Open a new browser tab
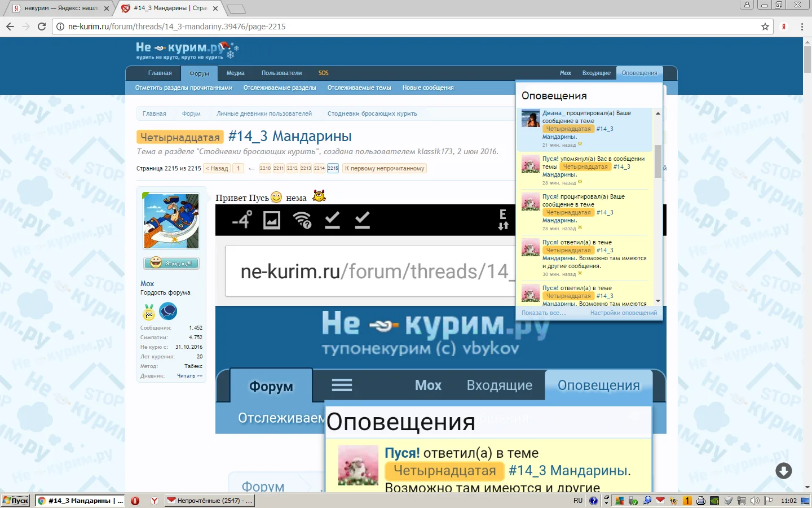The image size is (812, 508). [x=236, y=8]
